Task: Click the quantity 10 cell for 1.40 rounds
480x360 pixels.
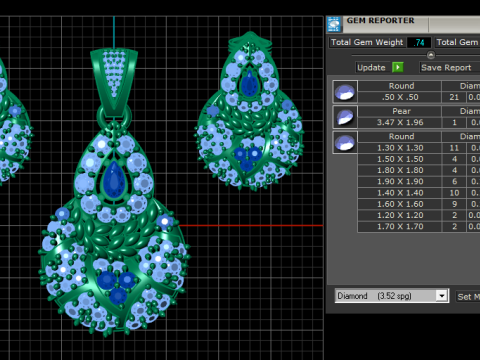Action: pos(454,193)
